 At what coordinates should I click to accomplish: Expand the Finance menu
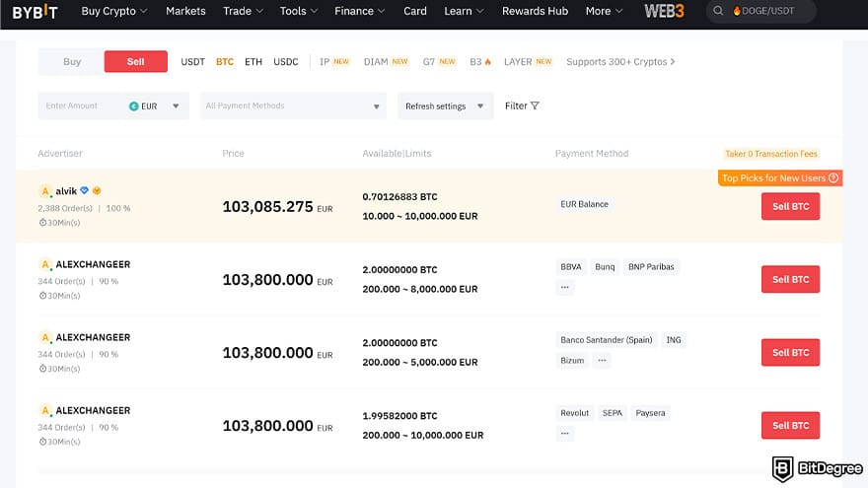(359, 11)
